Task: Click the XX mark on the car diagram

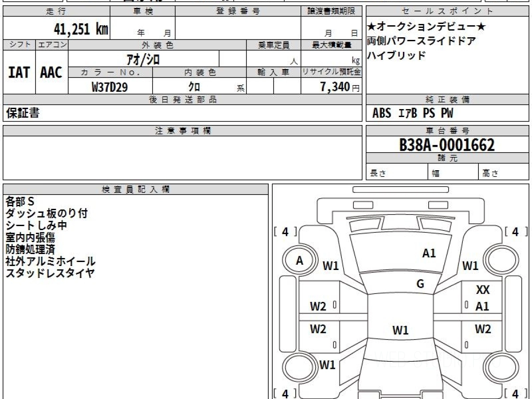Action: [483, 290]
